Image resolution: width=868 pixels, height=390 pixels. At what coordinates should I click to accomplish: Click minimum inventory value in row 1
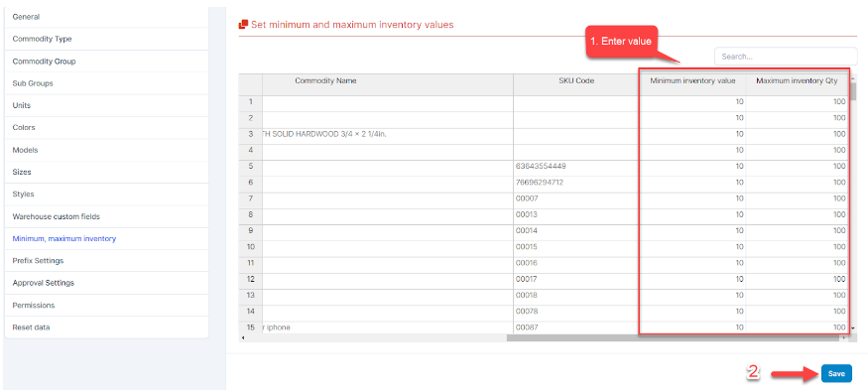point(692,102)
